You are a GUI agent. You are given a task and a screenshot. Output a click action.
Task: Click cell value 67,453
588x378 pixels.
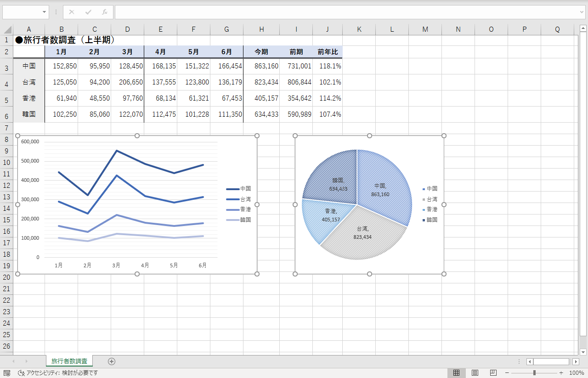tap(226, 98)
